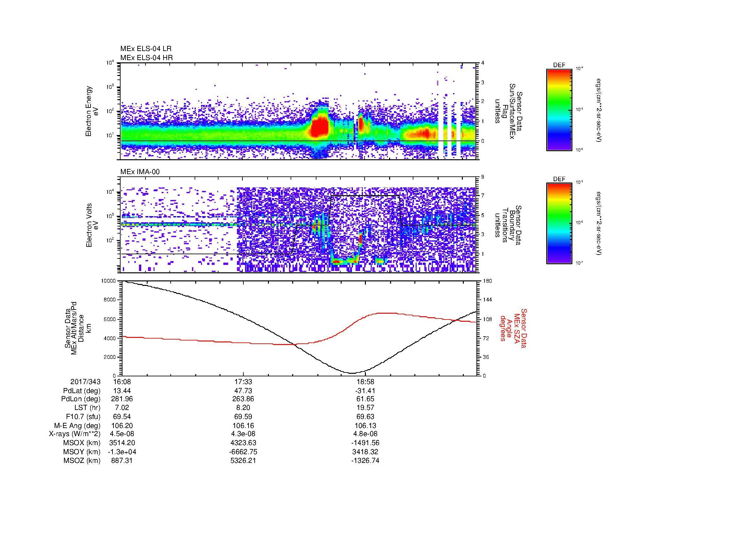Screen dimensions: 756x534
Task: Click the red 'MEx SZA Angle degrees' axis label
Action: pyautogui.click(x=514, y=328)
